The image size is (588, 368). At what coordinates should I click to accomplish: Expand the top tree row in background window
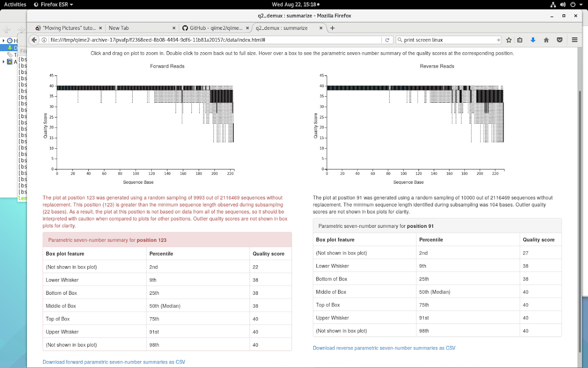coord(4,40)
